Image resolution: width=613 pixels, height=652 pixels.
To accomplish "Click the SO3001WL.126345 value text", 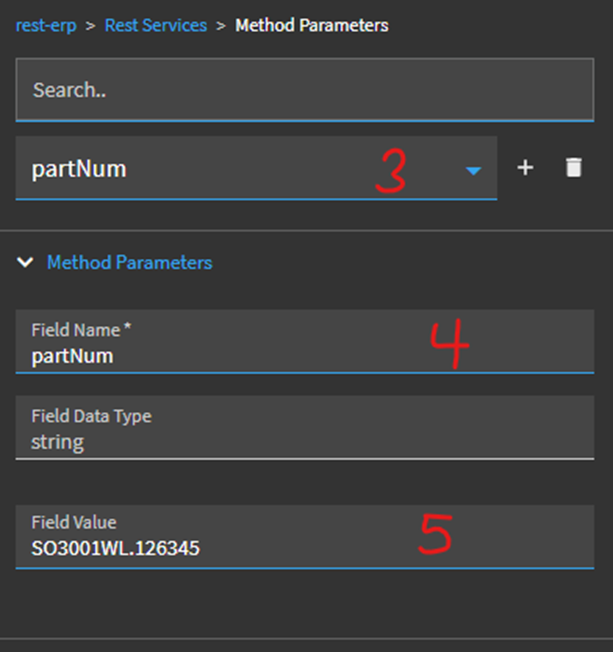I will coord(116,548).
